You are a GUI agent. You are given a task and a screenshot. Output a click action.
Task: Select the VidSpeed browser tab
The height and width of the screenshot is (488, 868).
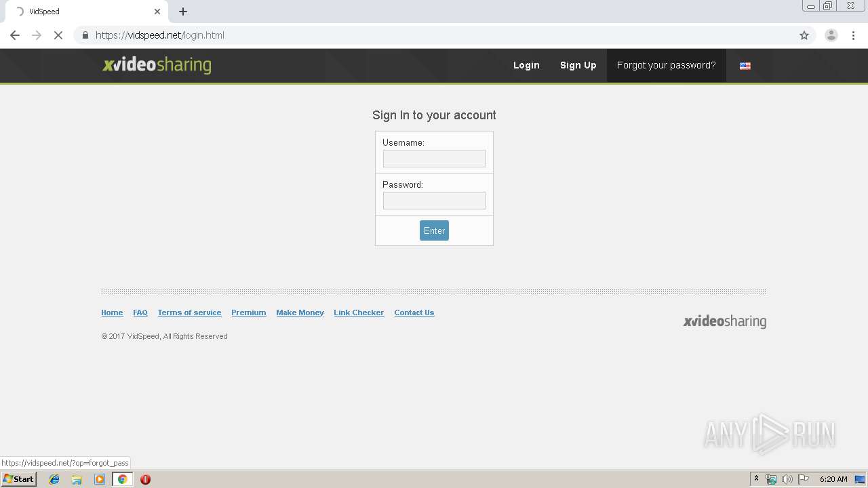(88, 12)
